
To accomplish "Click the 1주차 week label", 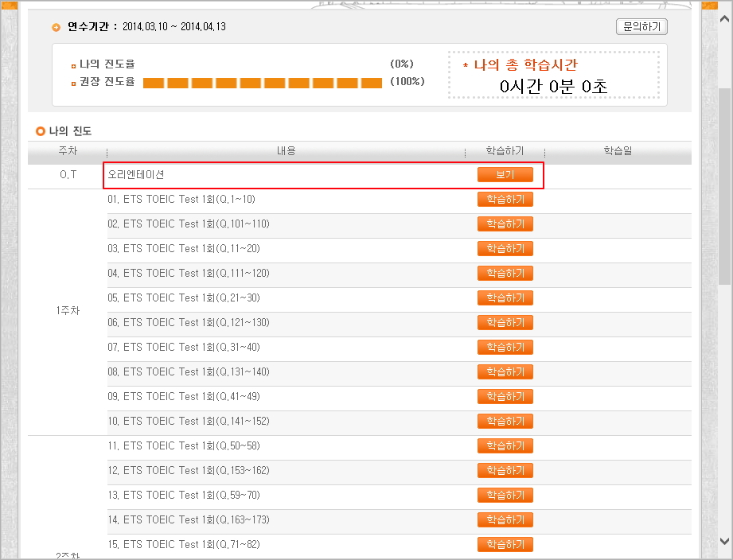I will 68,310.
